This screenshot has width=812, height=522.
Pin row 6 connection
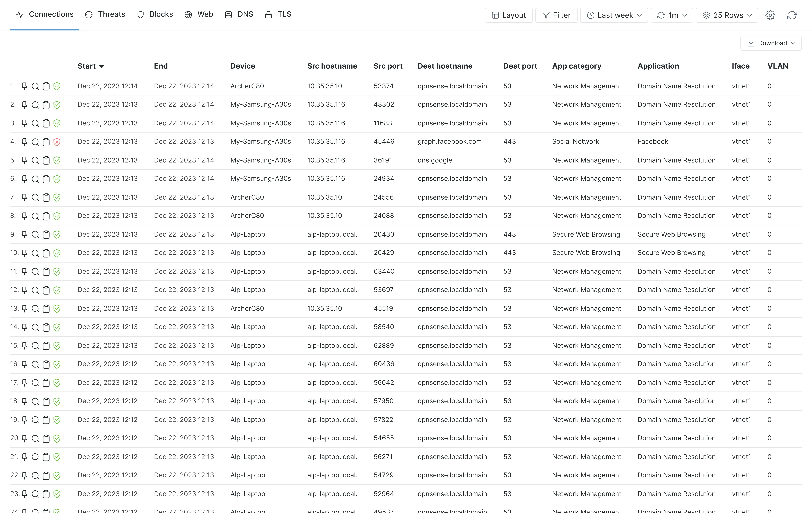24,179
